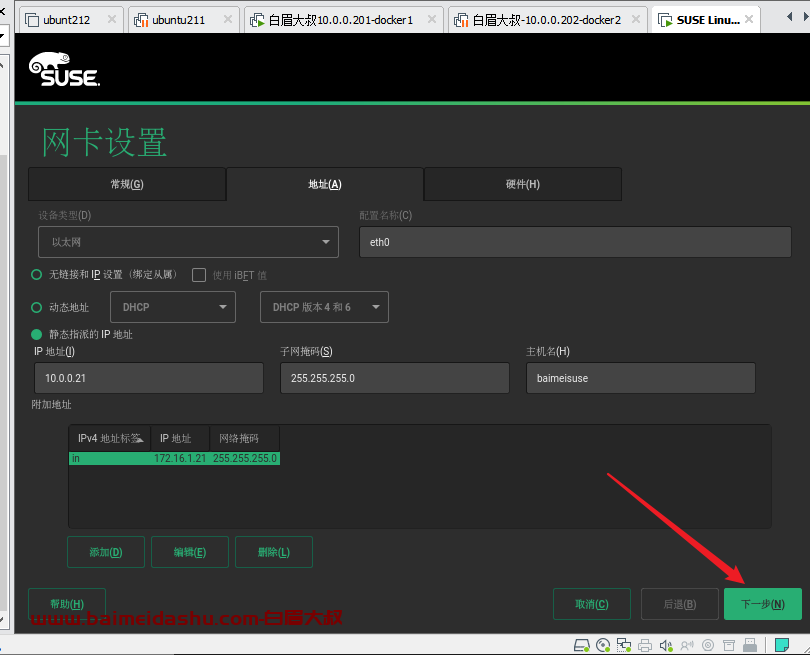Select 无链接和IP设置 radio option

[x=36, y=274]
